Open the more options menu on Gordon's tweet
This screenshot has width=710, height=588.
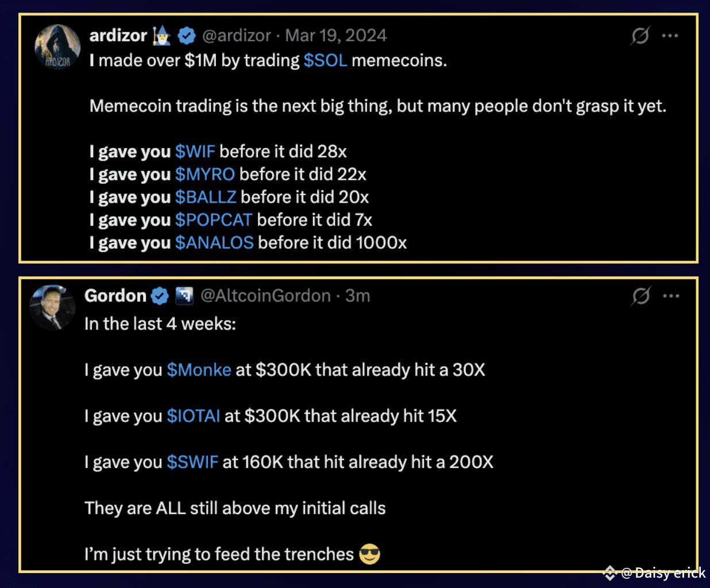[x=671, y=296]
